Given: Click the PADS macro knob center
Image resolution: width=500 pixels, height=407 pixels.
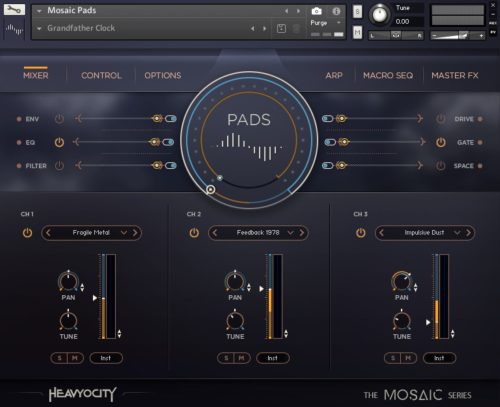Looking at the screenshot, I should click(249, 139).
